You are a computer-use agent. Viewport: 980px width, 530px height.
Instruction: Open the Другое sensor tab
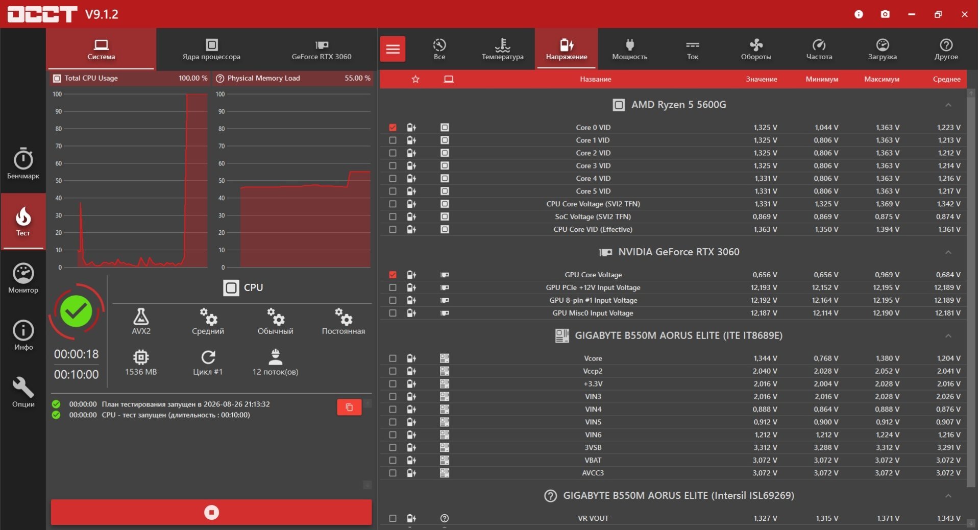946,49
